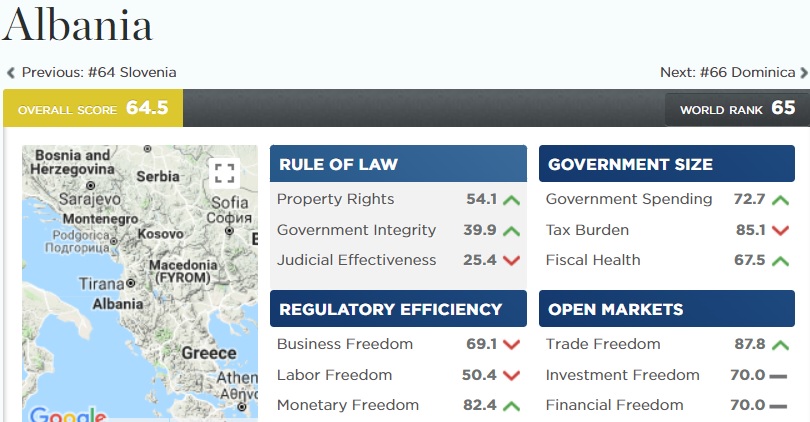Click the map fullscreen toggle icon
Screen dimensions: 810x422
(224, 172)
